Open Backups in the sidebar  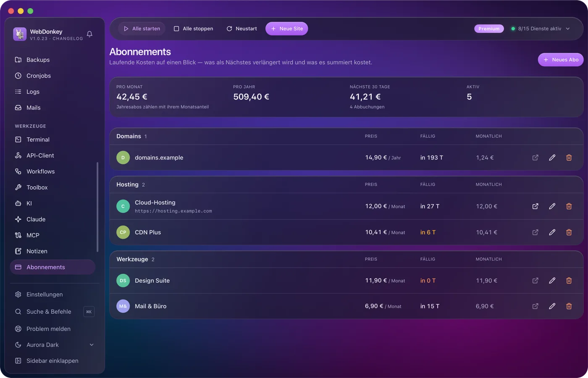pos(53,60)
